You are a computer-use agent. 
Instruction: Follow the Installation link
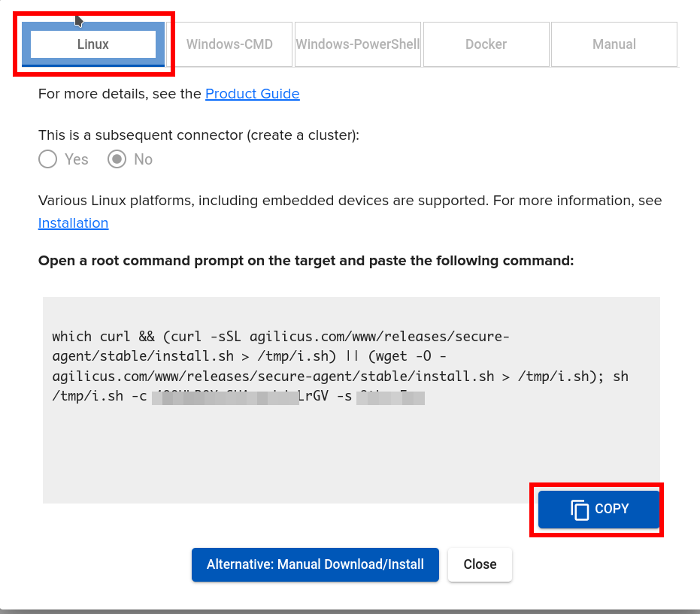tap(73, 223)
